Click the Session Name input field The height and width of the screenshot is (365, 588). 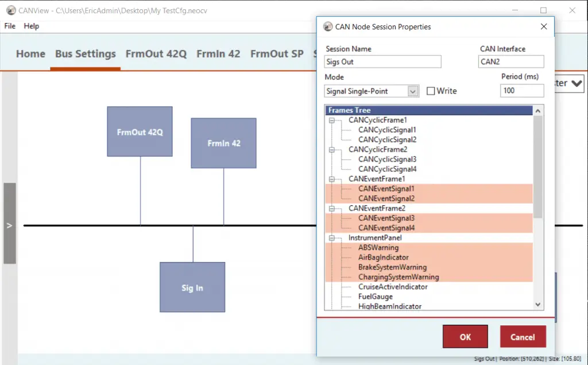[382, 62]
